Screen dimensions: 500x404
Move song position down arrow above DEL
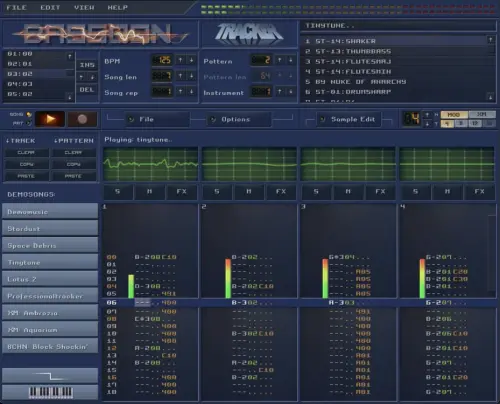(92, 77)
